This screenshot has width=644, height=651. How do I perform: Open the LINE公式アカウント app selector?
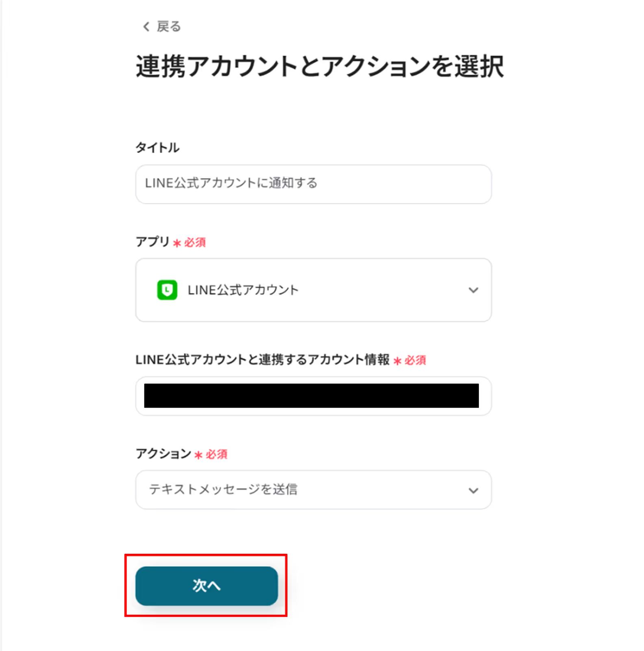313,290
